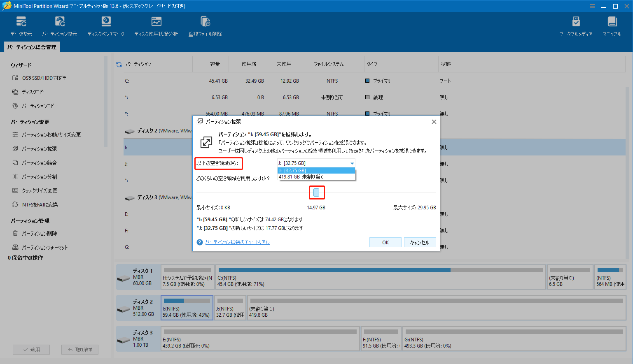Open パーティション拡張のチュートリアル link

[238, 242]
